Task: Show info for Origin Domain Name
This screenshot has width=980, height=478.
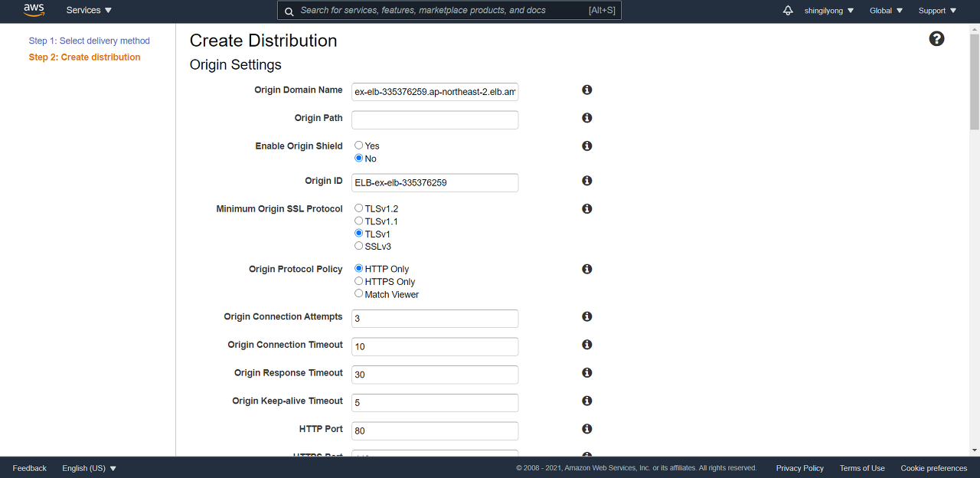Action: coord(587,90)
